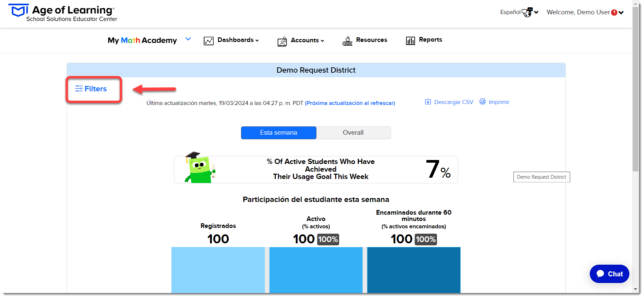
Task: Open the Filters panel
Action: point(91,89)
